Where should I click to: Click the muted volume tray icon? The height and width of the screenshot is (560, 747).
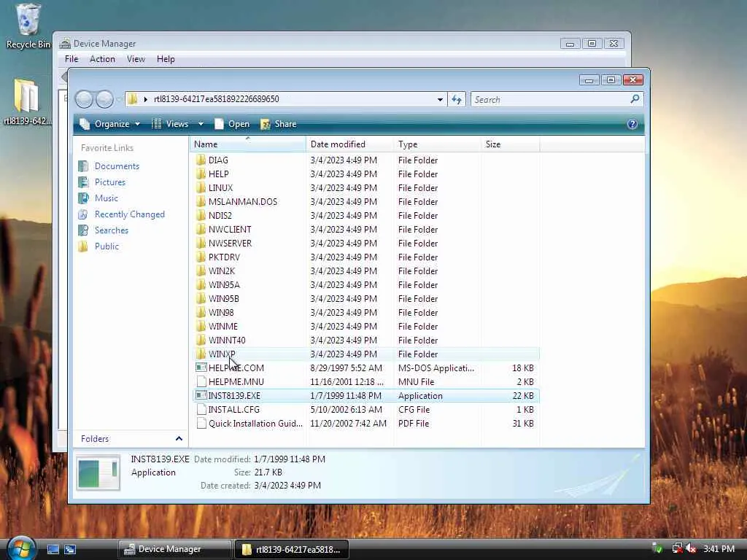click(x=691, y=548)
